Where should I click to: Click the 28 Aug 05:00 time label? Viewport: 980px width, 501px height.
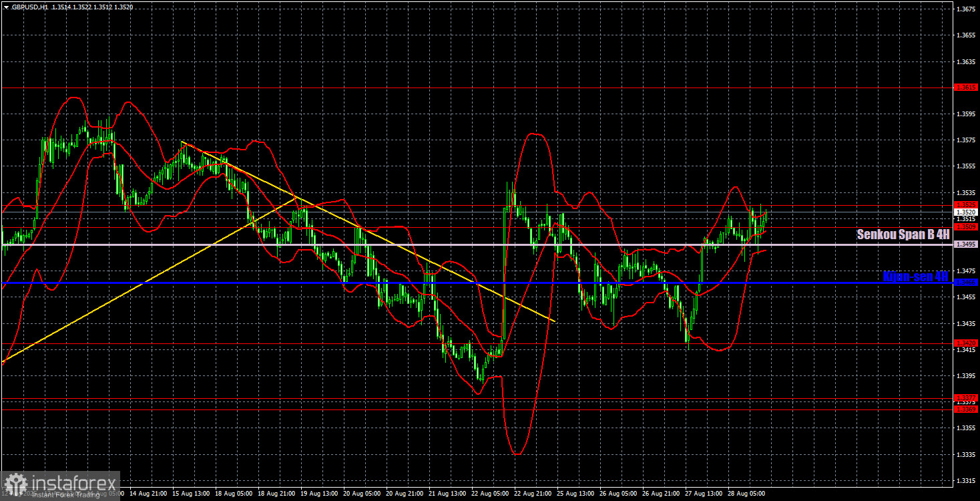coord(746,494)
